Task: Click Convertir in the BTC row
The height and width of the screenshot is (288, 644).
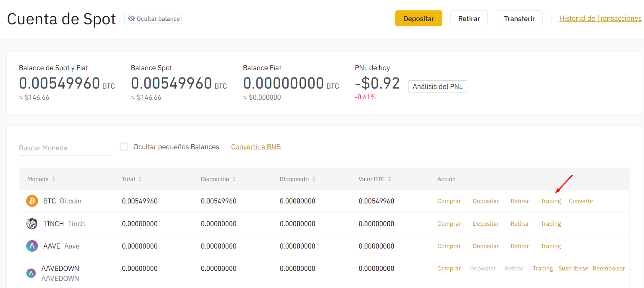Action: 581,201
